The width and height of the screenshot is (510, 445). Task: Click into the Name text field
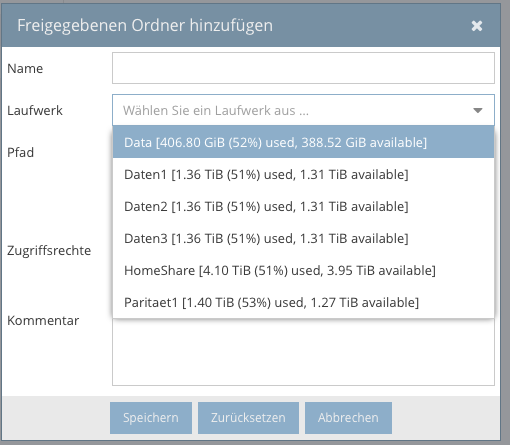click(303, 68)
